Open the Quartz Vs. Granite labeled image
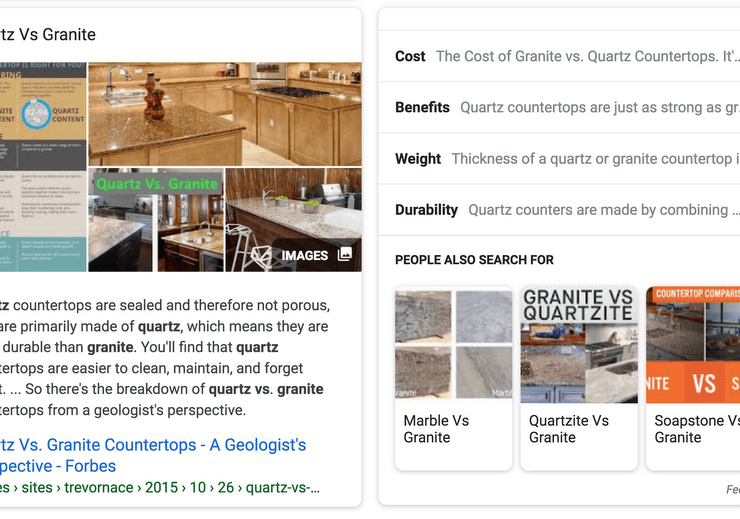Viewport: 740px width, 519px height. (x=156, y=219)
